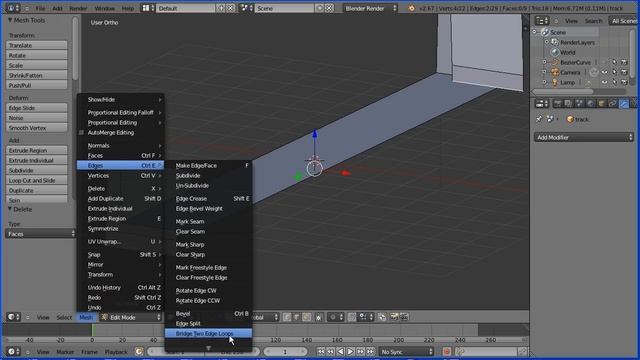Open the Constraints chain properties tab

(x=613, y=104)
